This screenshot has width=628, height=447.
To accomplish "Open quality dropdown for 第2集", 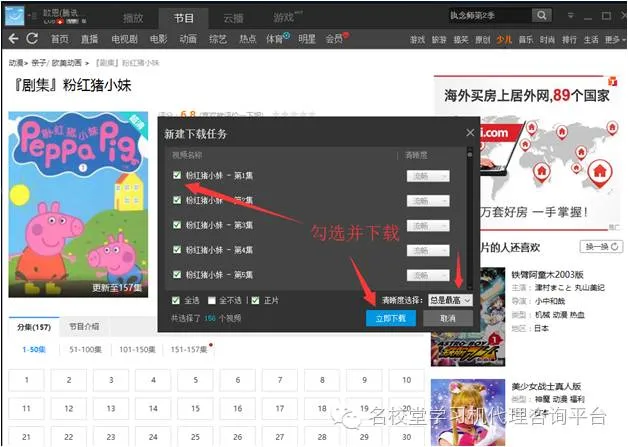I will point(428,201).
